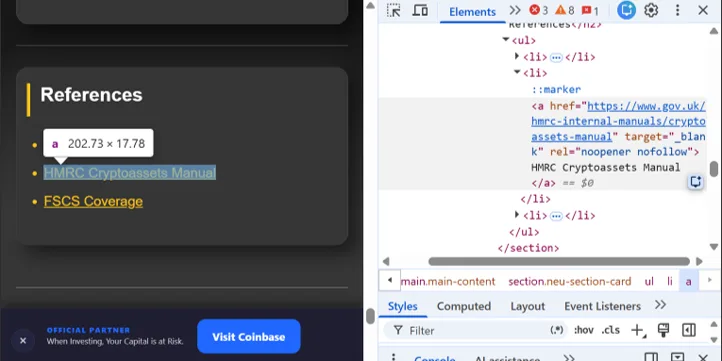Click the Ask AI icon on selected anchor node
Screen dimensions: 722x361
(695, 182)
